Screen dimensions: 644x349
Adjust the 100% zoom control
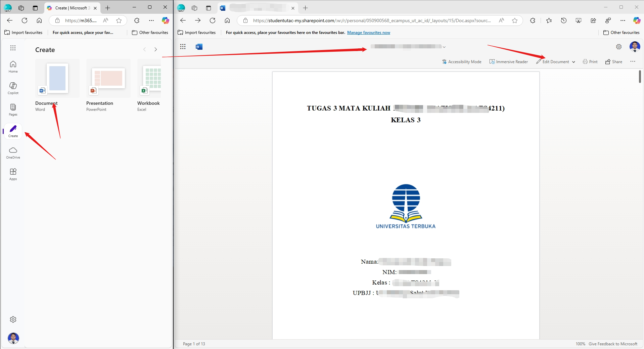[x=580, y=344]
